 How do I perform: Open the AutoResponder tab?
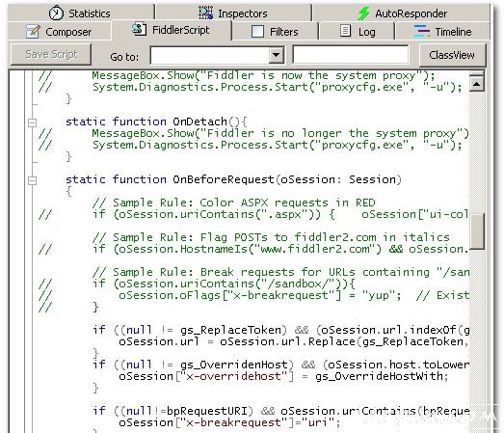[x=402, y=14]
